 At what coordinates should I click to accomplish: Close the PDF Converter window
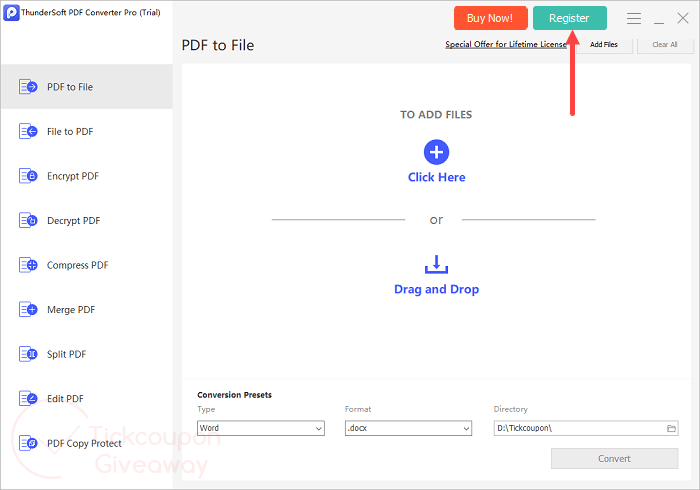pyautogui.click(x=683, y=18)
